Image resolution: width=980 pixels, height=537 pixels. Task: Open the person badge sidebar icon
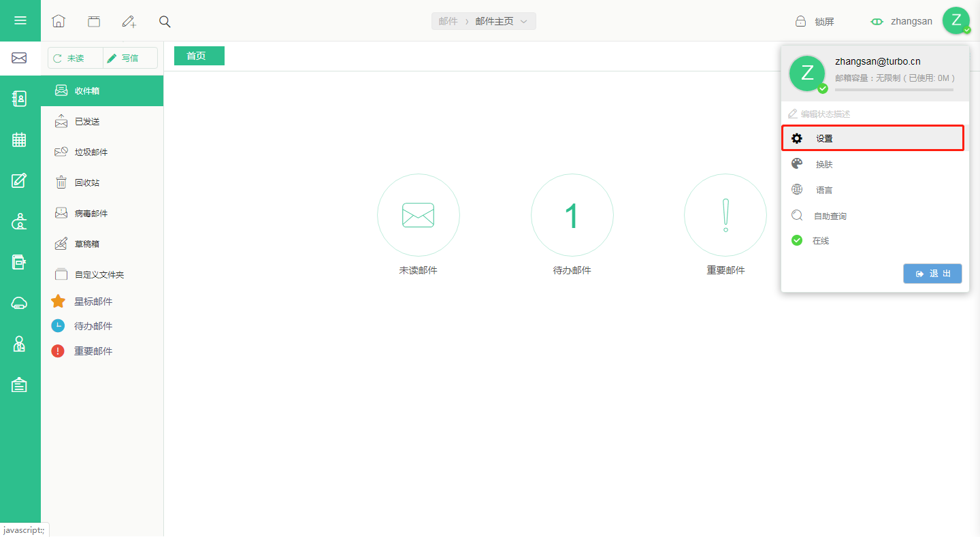[x=20, y=344]
